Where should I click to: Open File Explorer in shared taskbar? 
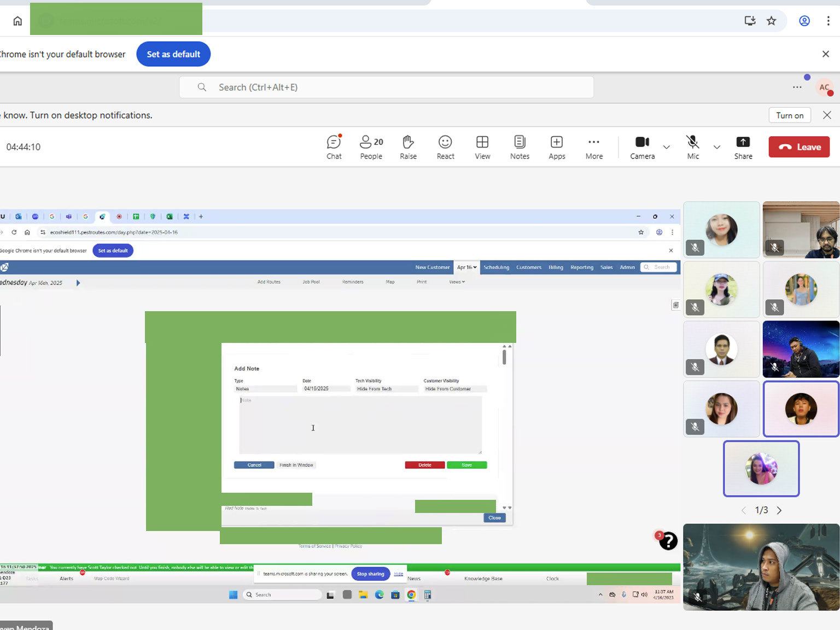363,595
